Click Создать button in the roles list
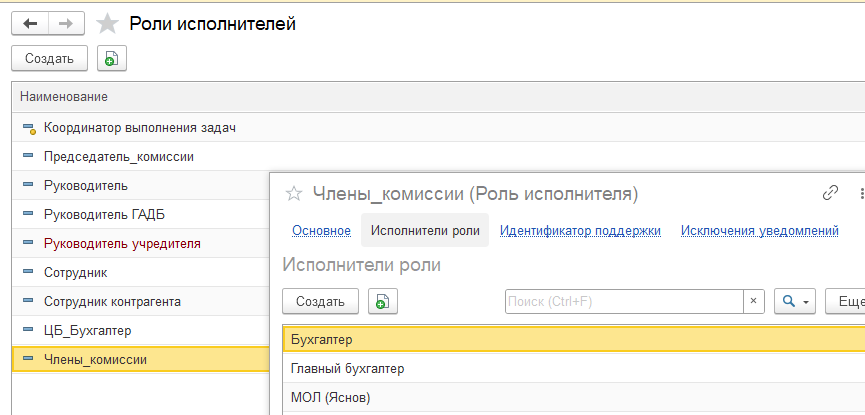This screenshot has height=415, width=865. point(50,58)
